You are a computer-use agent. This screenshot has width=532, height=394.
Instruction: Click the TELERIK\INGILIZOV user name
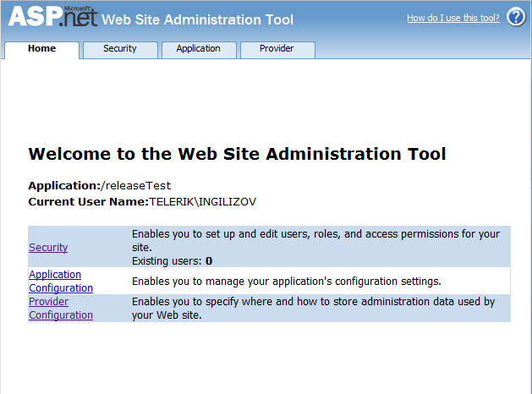[202, 202]
